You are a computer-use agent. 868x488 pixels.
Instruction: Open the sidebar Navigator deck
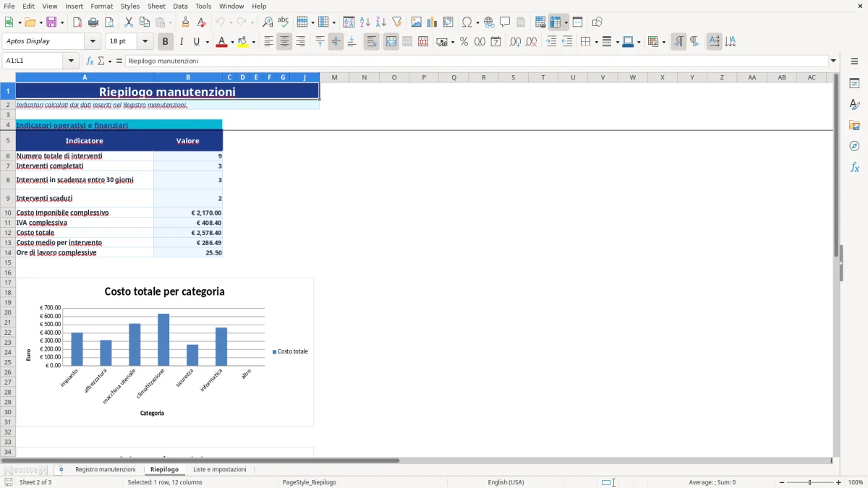(x=854, y=147)
